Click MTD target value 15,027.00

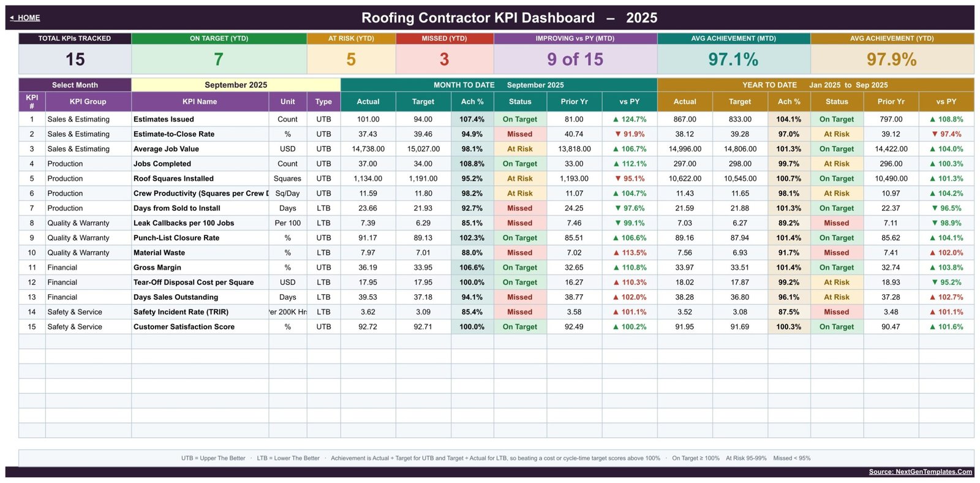tap(423, 149)
